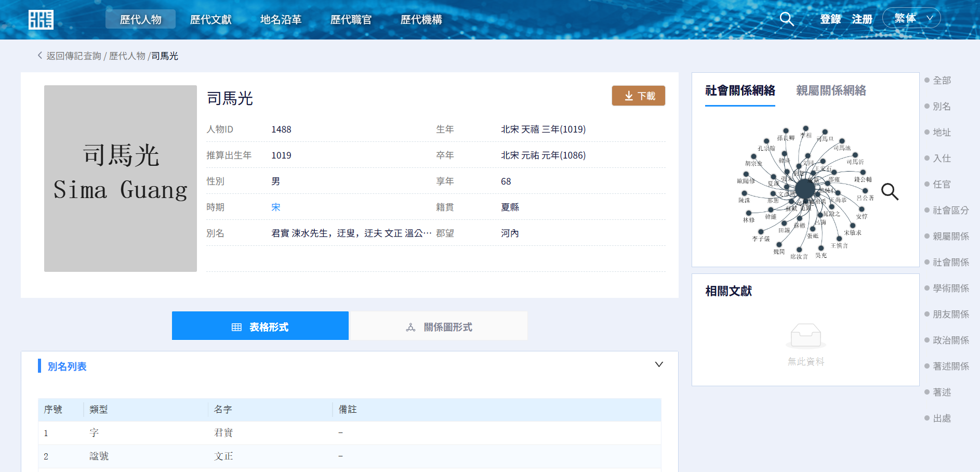Screen dimensions: 980x472
Task: Open the 繁体 language dropdown
Action: [911, 19]
